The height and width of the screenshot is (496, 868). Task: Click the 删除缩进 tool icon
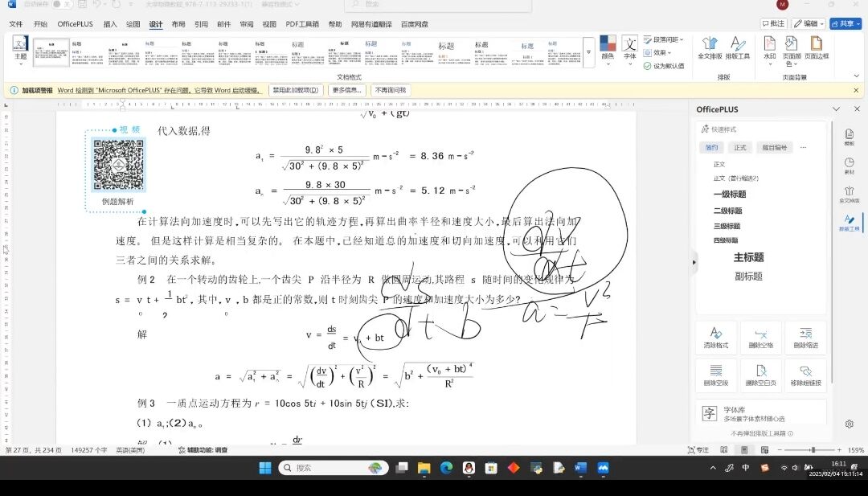point(805,334)
